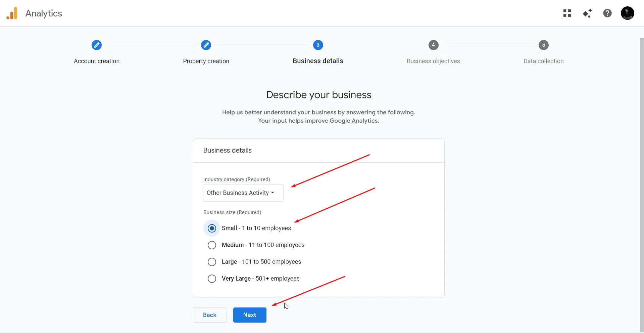The image size is (644, 333).
Task: Click the Property creation pencil step icon
Action: [x=206, y=45]
